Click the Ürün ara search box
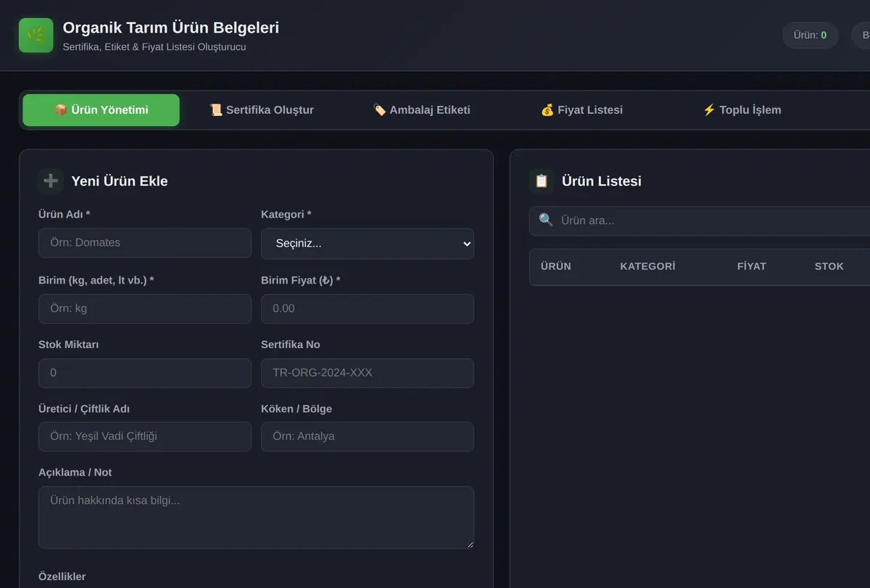This screenshot has height=588, width=870. tap(700, 220)
